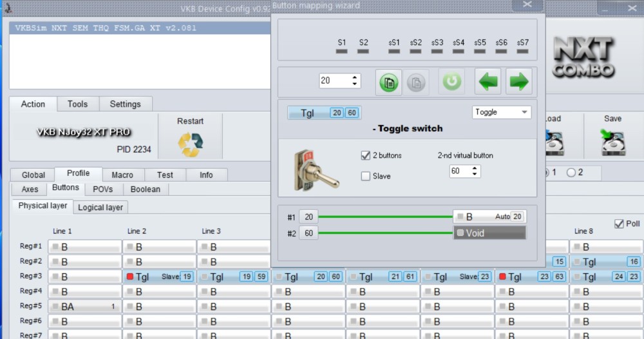Decrease the button number 20 spinner

click(355, 84)
